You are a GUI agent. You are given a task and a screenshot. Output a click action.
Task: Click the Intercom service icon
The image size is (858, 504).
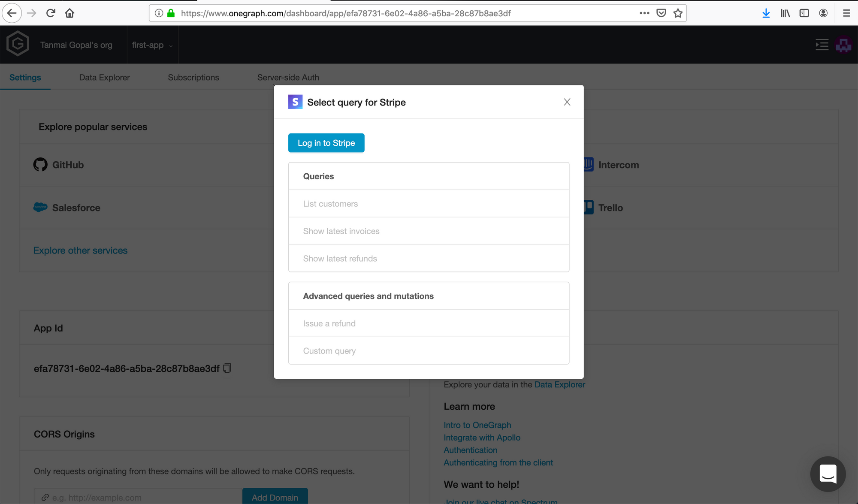point(589,164)
